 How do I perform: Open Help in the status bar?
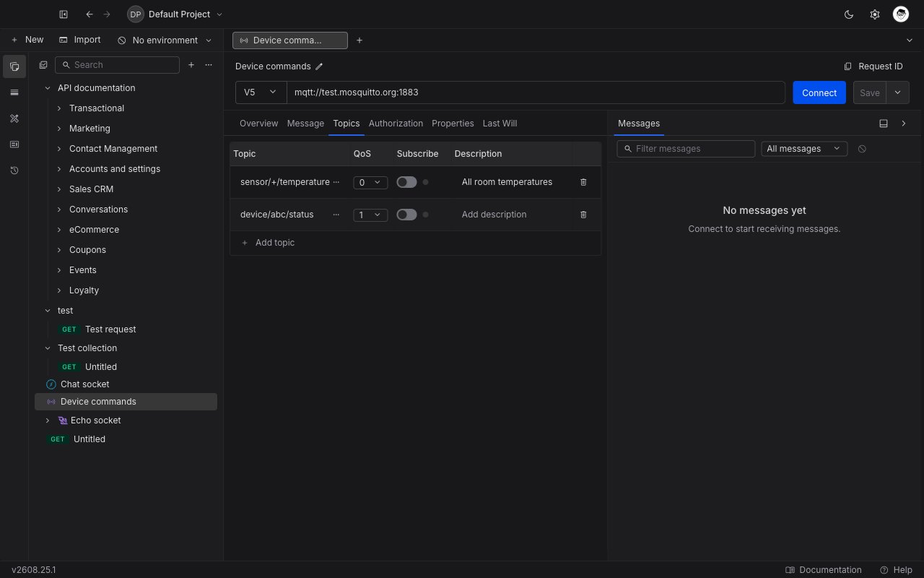[x=897, y=570]
